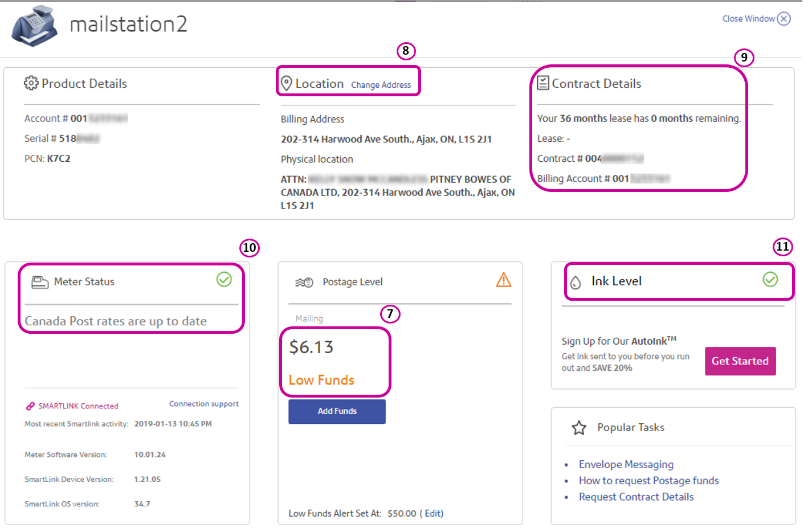Click the SMARTLINK Connected link icon
Viewport: 812px width, 532px height.
click(x=30, y=406)
